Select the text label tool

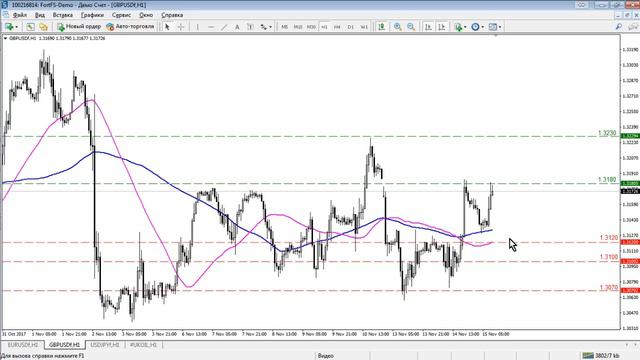pos(250,27)
